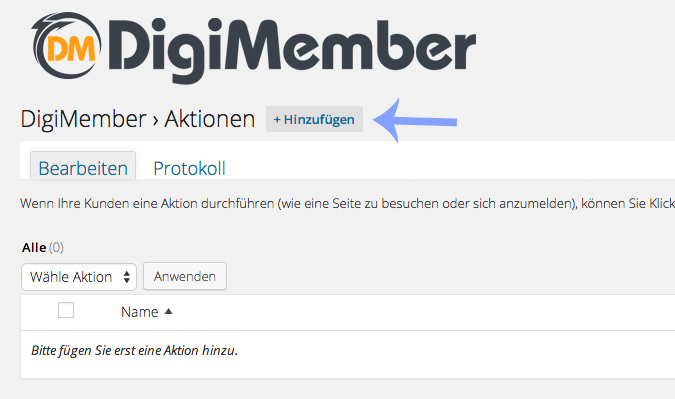Click the breadcrumb chevron between DigiMember and Aktionen

tap(155, 121)
